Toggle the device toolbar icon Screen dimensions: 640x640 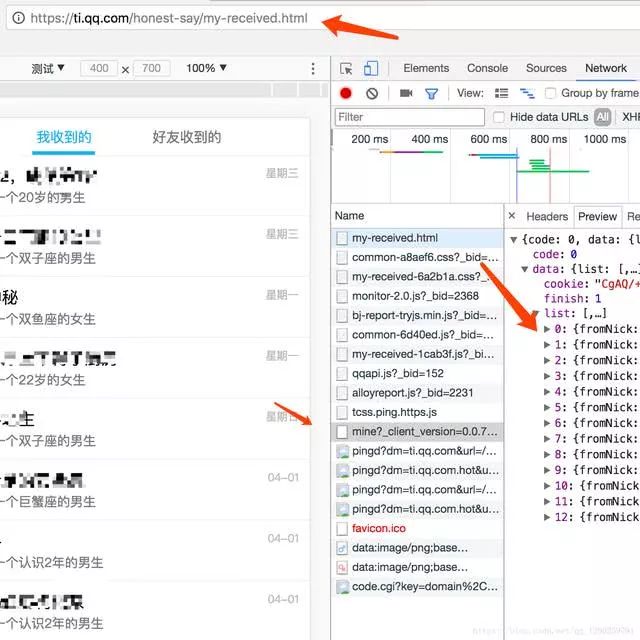[x=371, y=68]
